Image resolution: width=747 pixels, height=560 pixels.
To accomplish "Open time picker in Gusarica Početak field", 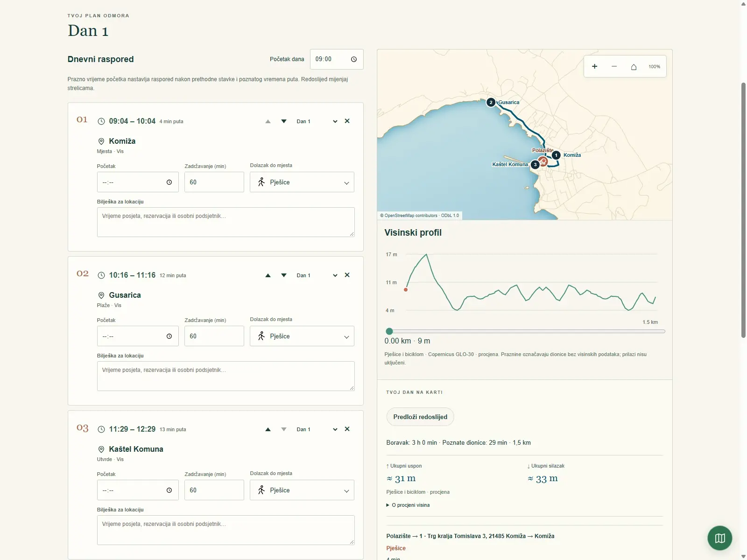I will tap(169, 336).
